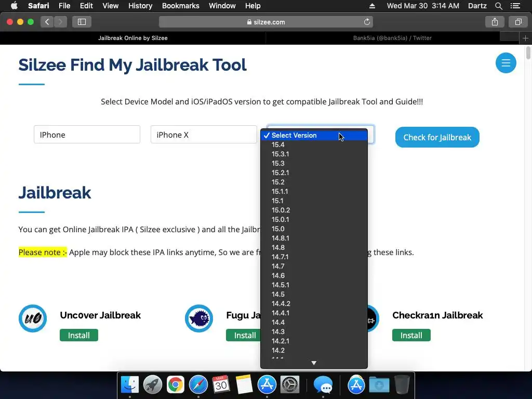
Task: Pick version 14.8.1 from the list
Action: (314, 238)
